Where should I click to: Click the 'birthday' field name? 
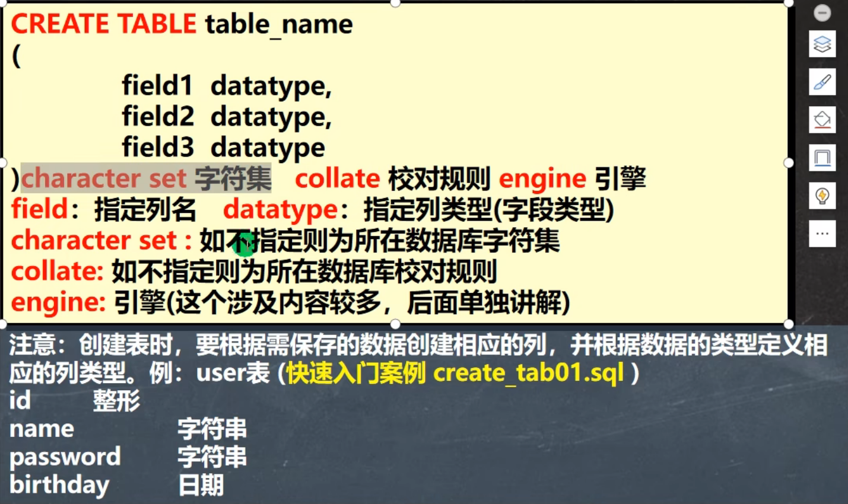[x=59, y=485]
